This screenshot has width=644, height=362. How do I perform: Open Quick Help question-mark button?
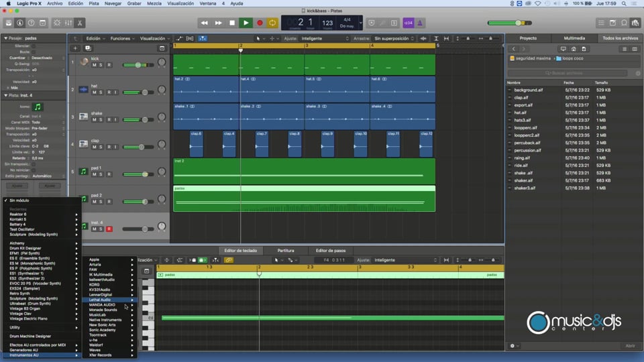tap(32, 23)
